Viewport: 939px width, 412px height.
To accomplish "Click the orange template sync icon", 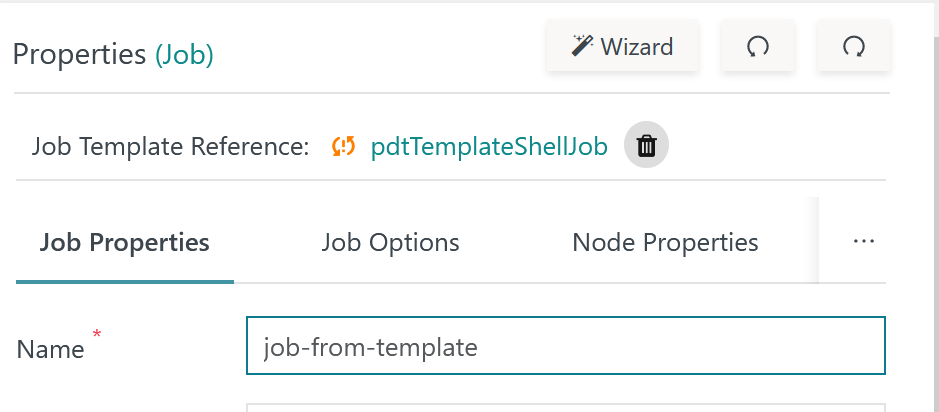I will pos(344,146).
